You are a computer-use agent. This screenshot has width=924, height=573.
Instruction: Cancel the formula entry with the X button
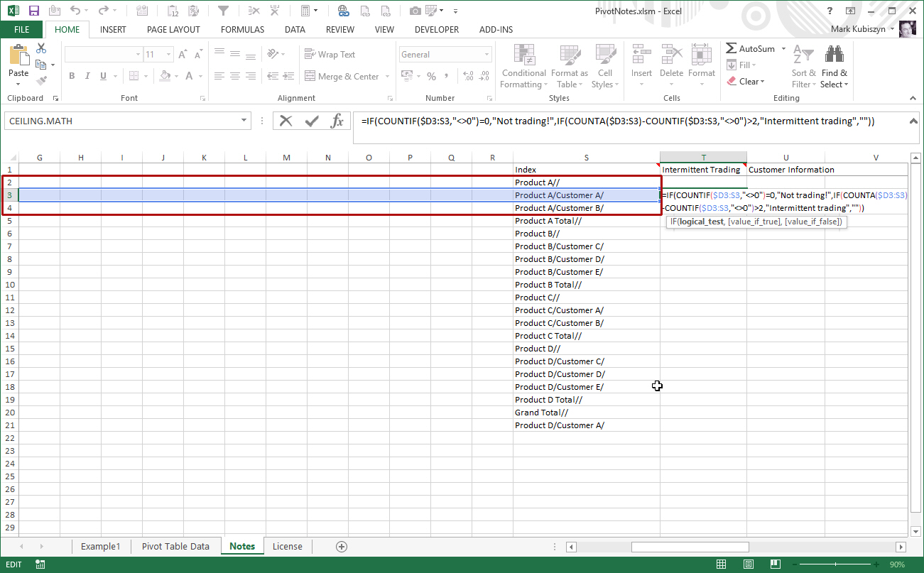[286, 121]
